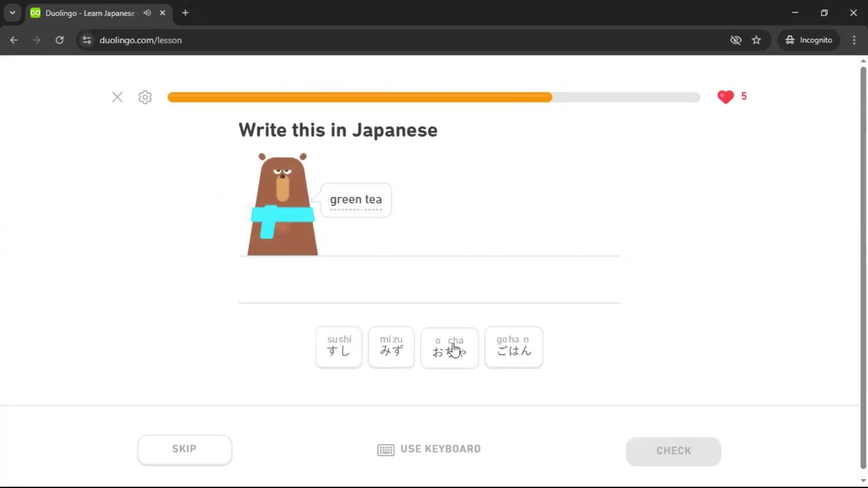Open the tab search dropdown arrow
This screenshot has height=488, width=868.
pyautogui.click(x=12, y=13)
